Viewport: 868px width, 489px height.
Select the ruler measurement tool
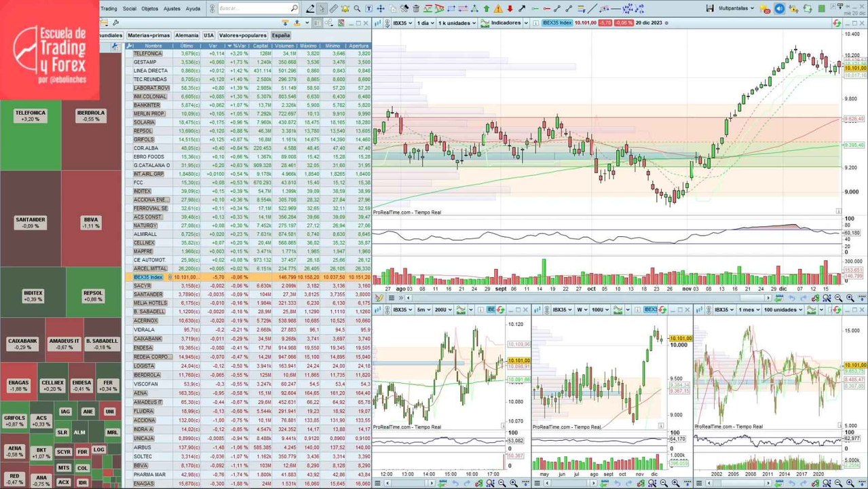tap(334, 9)
